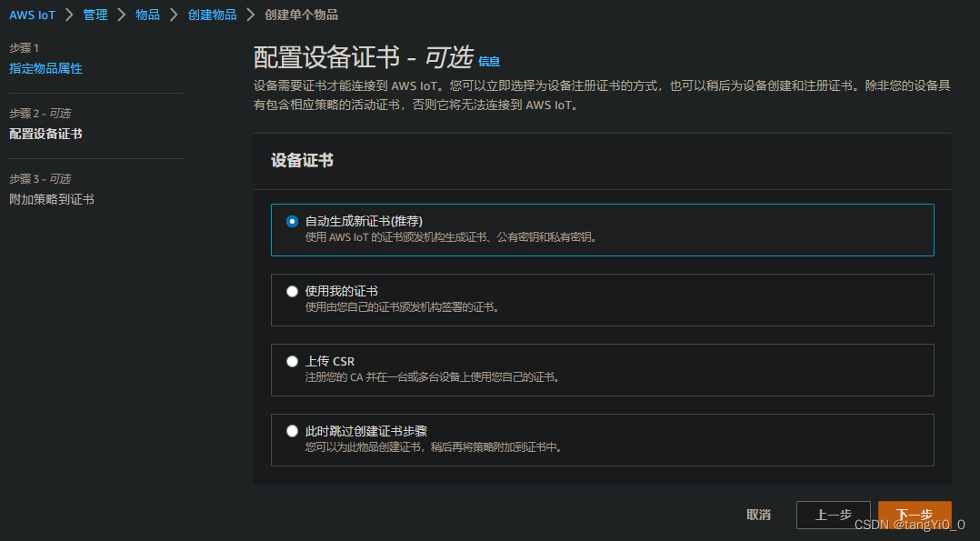Open the 信息 link beside the page title
The image size is (980, 541).
pos(489,62)
